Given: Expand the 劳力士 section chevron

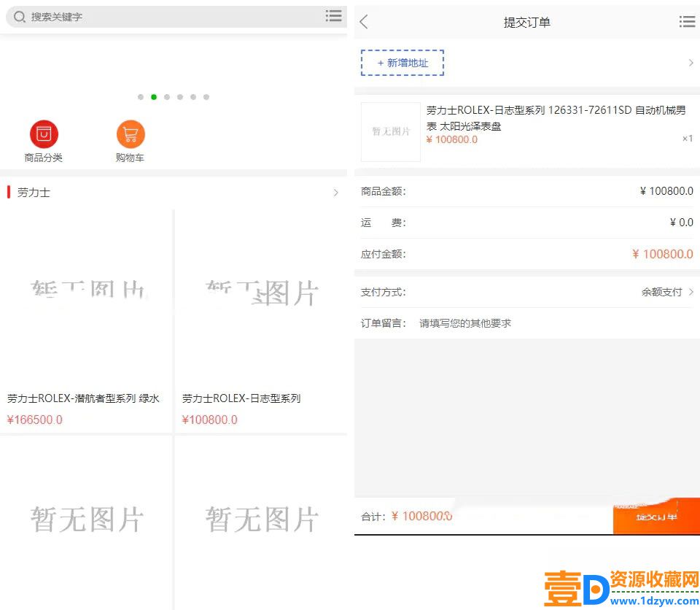Looking at the screenshot, I should (335, 193).
